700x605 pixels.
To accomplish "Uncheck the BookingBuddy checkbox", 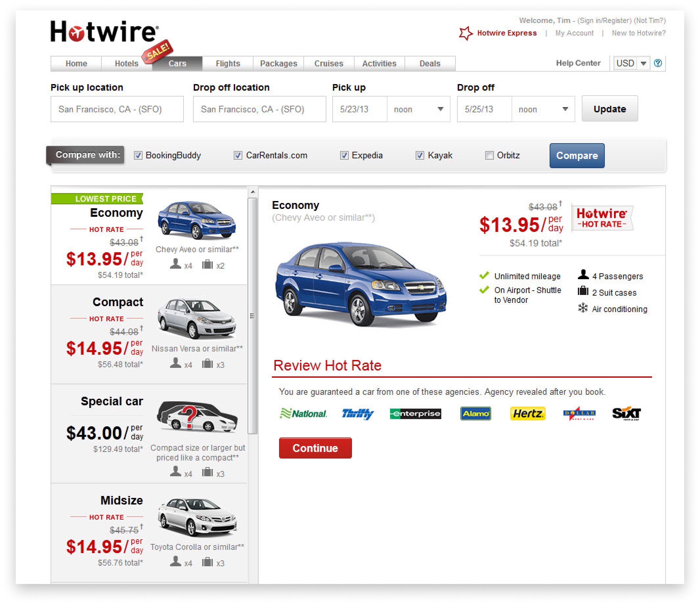I will tap(138, 155).
